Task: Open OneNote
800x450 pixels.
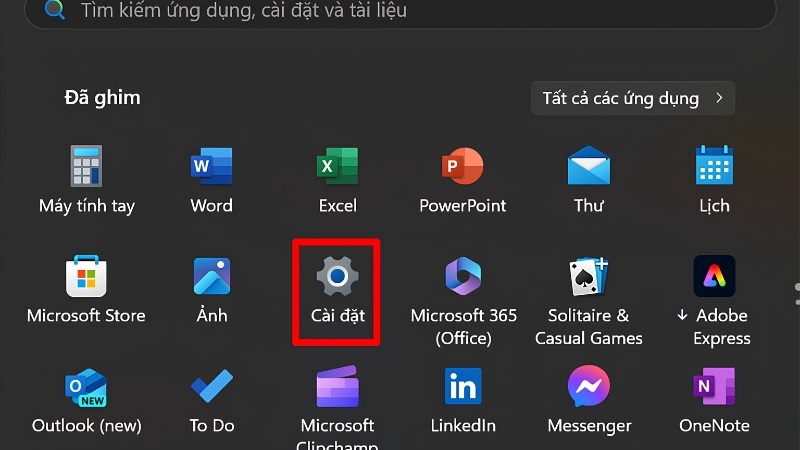Action: (714, 401)
